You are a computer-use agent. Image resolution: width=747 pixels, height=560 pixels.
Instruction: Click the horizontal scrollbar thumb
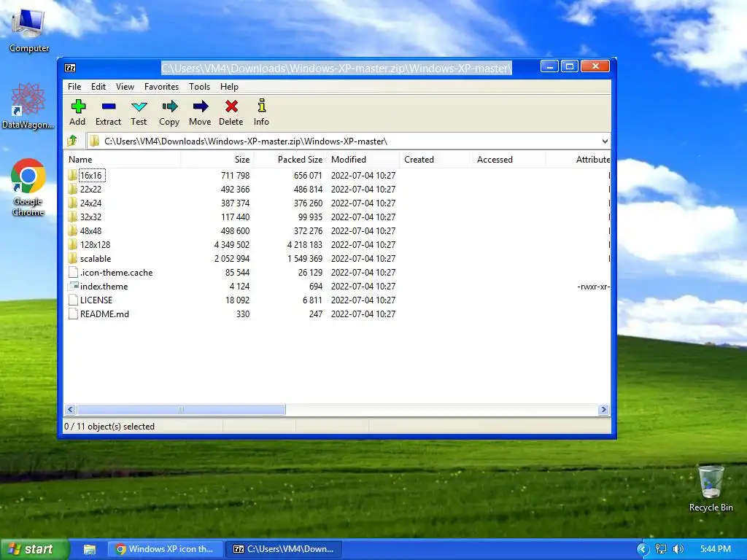181,410
